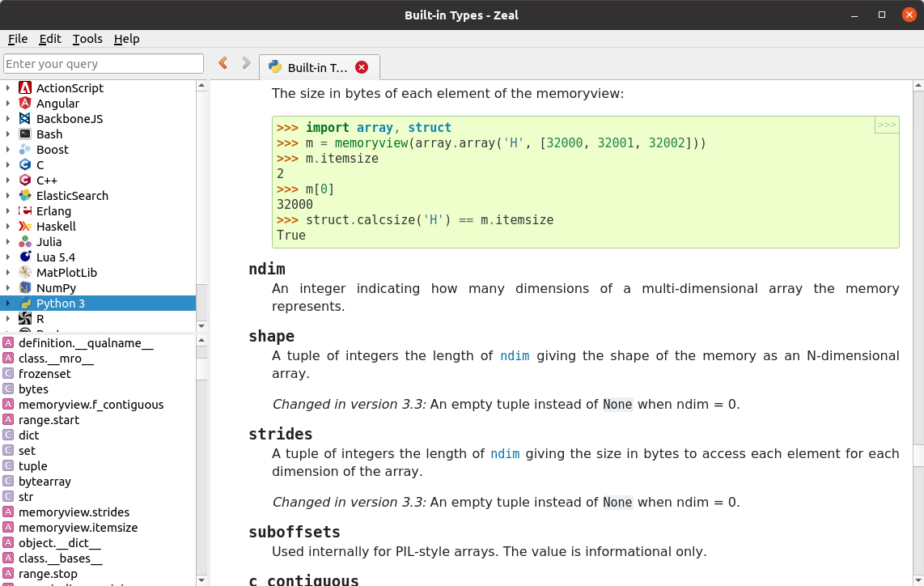The image size is (924, 586).
Task: Expand the R docset tree
Action: 7,318
